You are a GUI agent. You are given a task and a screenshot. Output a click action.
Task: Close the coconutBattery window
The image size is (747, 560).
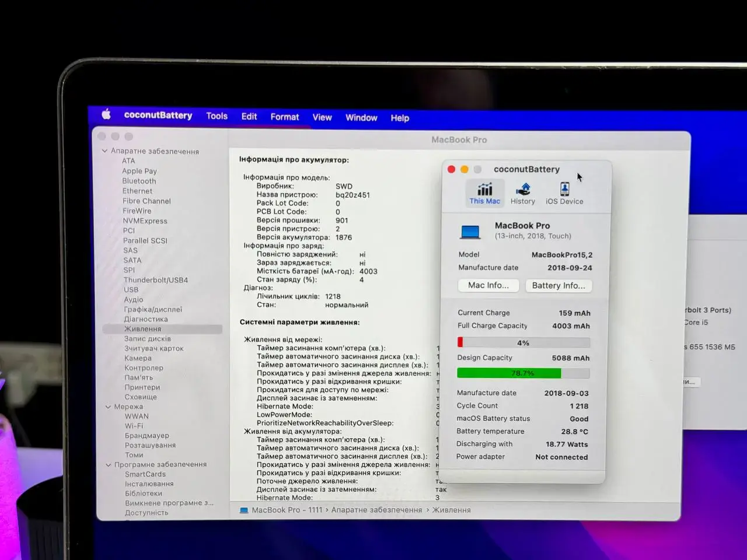(451, 169)
